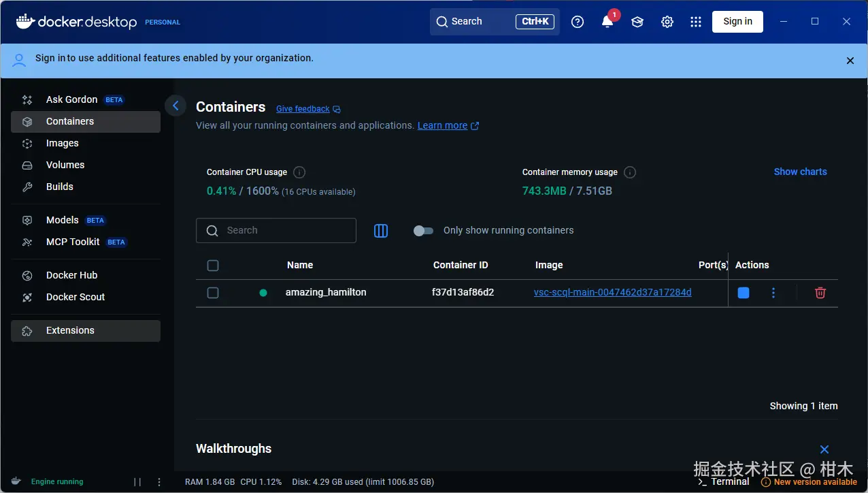
Task: Collapse the sidebar with the chevron button
Action: point(176,106)
